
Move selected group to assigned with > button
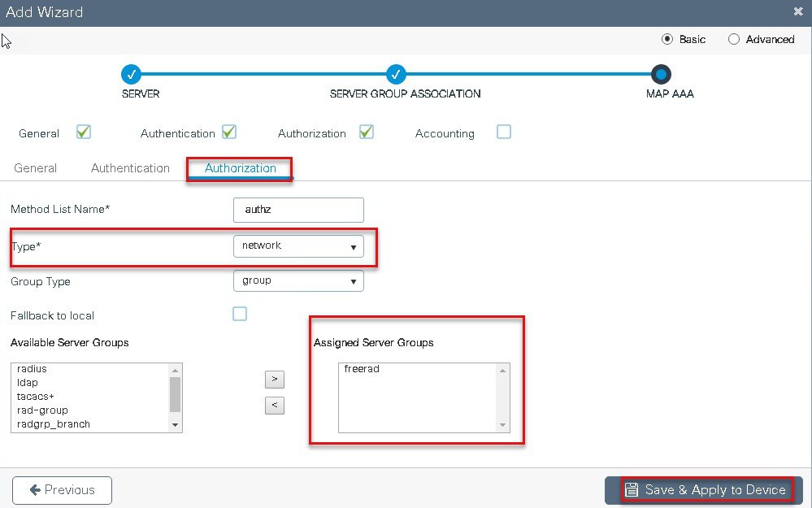[275, 380]
